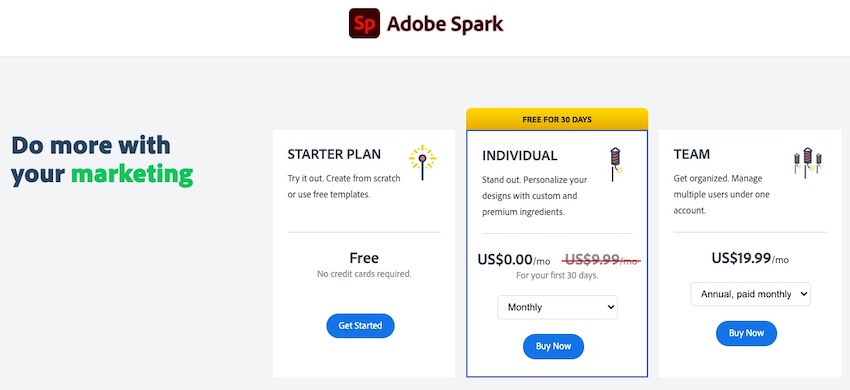Click the Team plan triple fireworks icon

tap(808, 163)
